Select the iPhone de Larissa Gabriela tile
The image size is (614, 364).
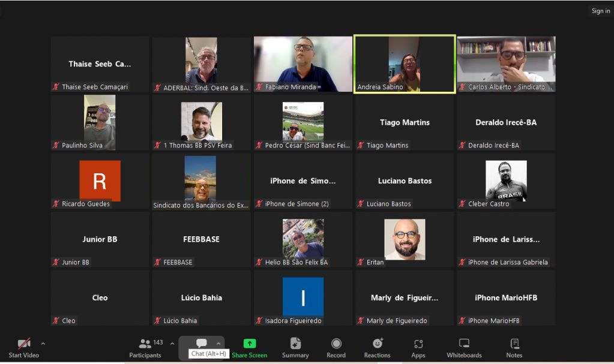[x=506, y=239]
